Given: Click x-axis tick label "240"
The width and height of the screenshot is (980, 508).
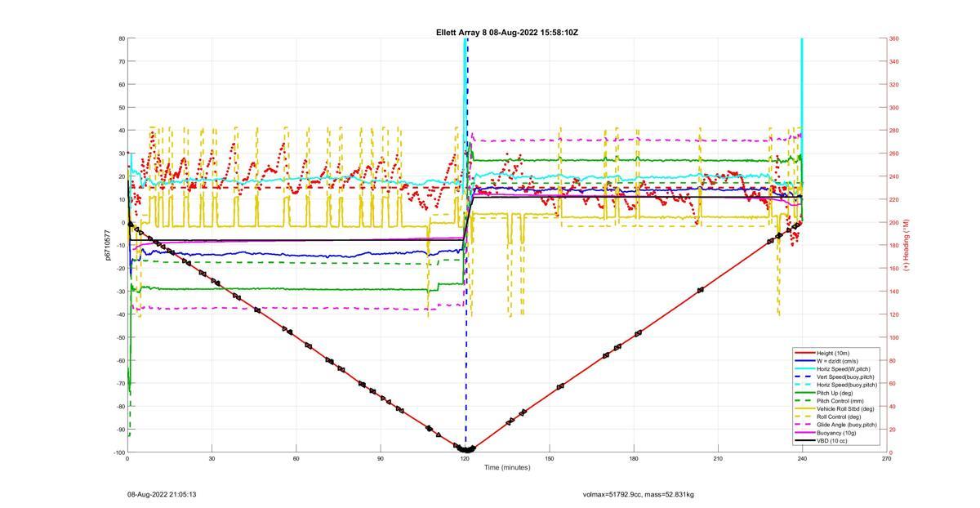Looking at the screenshot, I should [803, 459].
